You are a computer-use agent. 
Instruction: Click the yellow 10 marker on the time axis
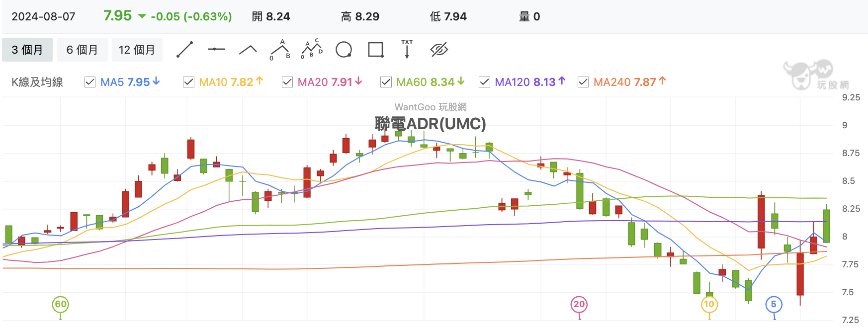click(709, 305)
